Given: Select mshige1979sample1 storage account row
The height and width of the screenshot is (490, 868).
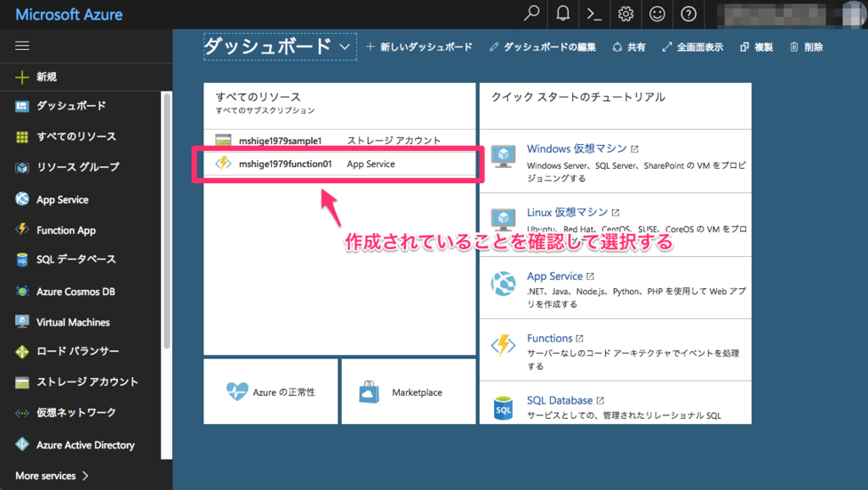Looking at the screenshot, I should (339, 141).
